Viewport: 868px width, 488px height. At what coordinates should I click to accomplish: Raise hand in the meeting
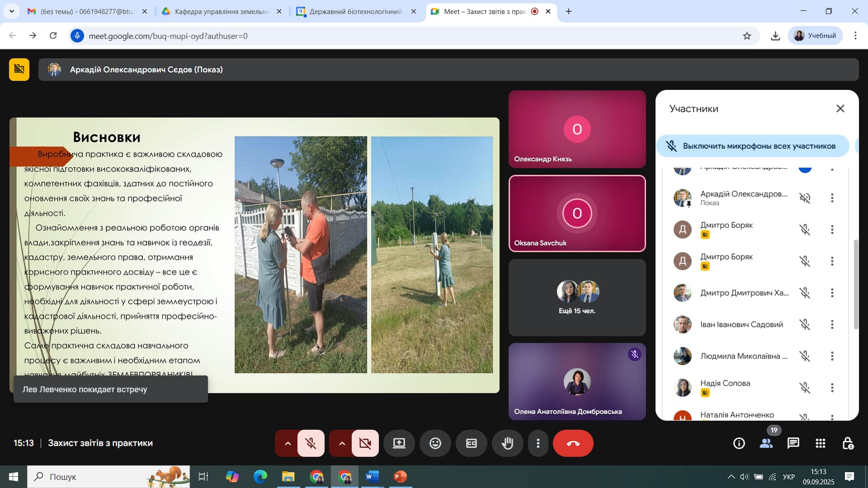click(508, 443)
